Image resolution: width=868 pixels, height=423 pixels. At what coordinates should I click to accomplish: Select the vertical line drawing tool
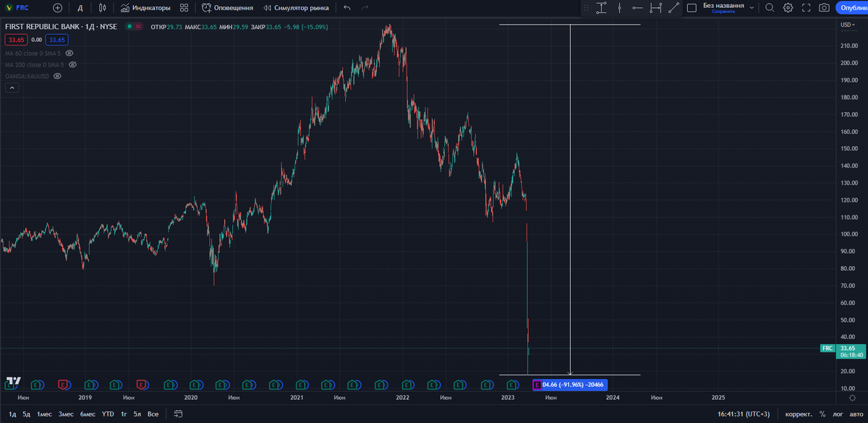point(620,8)
